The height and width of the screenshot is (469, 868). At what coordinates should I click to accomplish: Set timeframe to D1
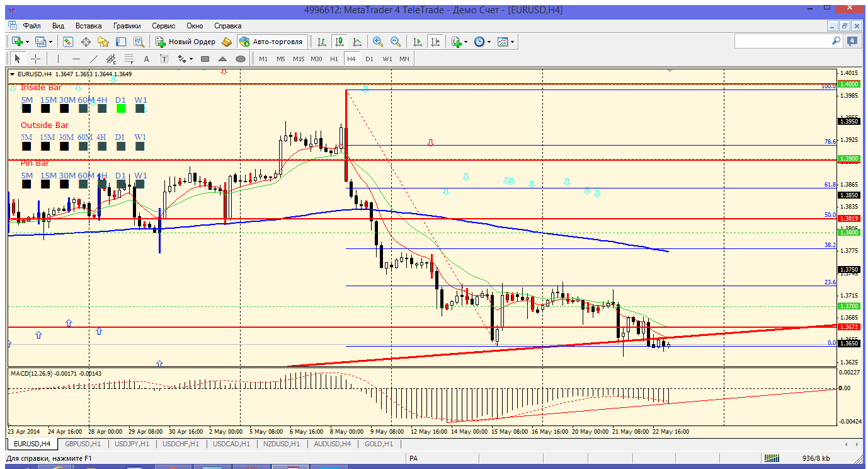[369, 59]
